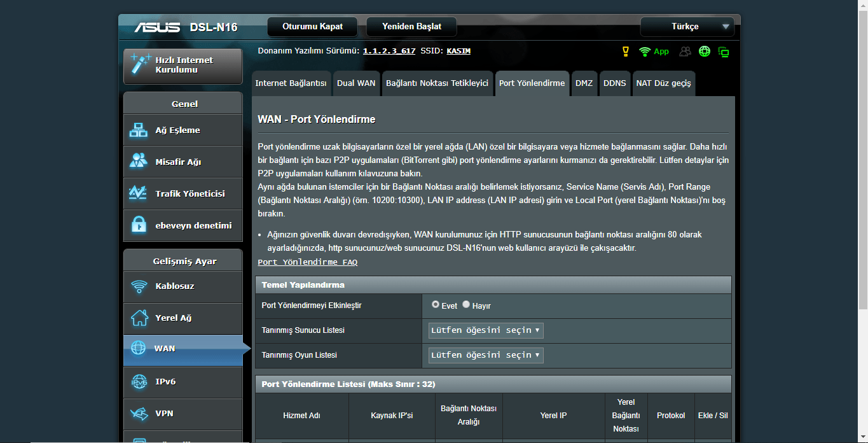868x443 pixels.
Task: Click the Kablosuz wireless signal icon
Action: coord(139,286)
